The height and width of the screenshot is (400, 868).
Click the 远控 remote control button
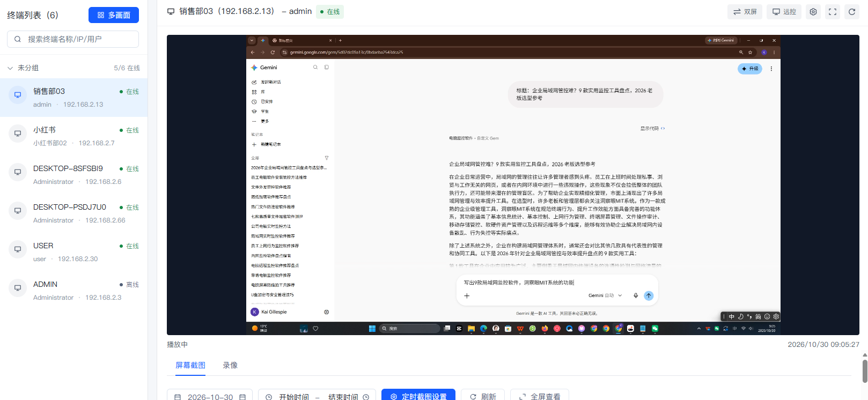(784, 12)
